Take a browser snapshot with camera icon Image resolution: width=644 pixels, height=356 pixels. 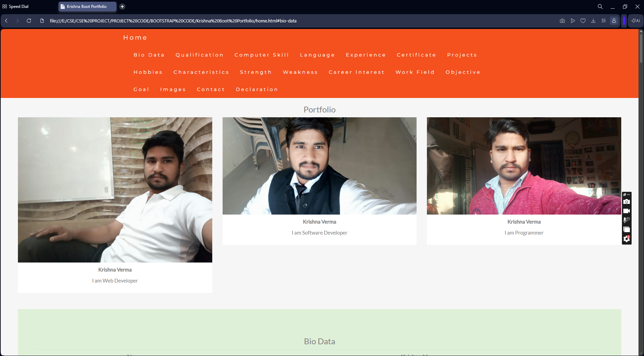click(x=562, y=21)
